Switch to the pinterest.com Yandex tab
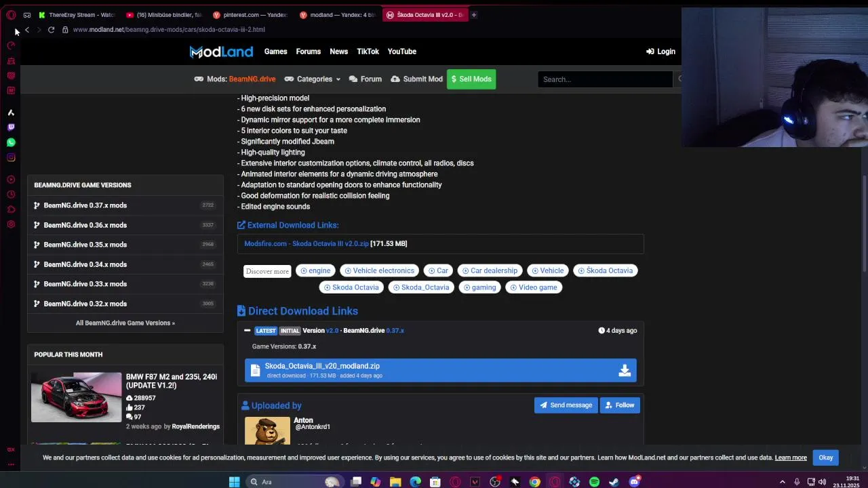 [250, 14]
